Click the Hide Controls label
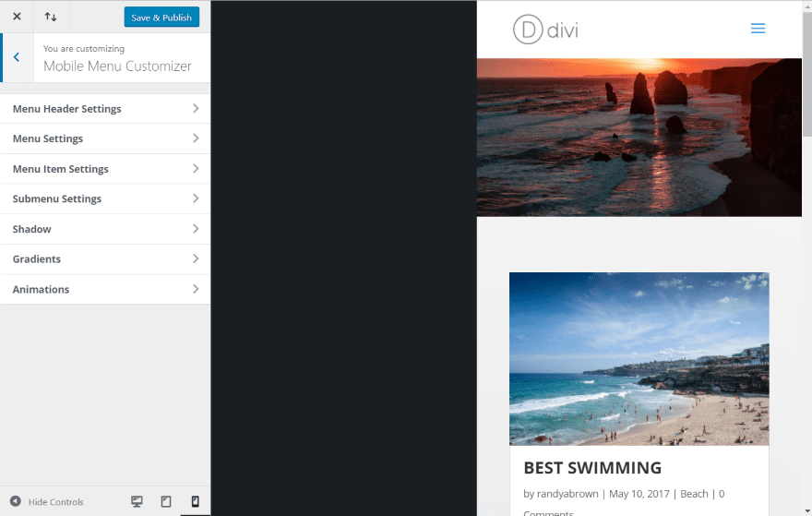 [56, 502]
